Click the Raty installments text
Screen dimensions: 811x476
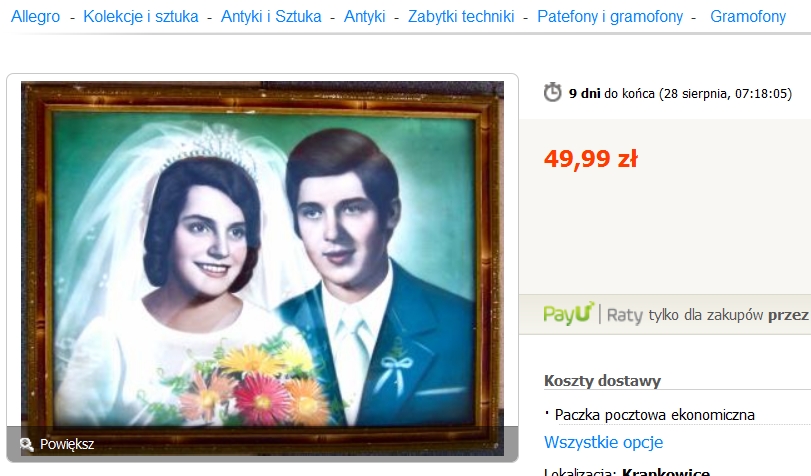tap(624, 315)
